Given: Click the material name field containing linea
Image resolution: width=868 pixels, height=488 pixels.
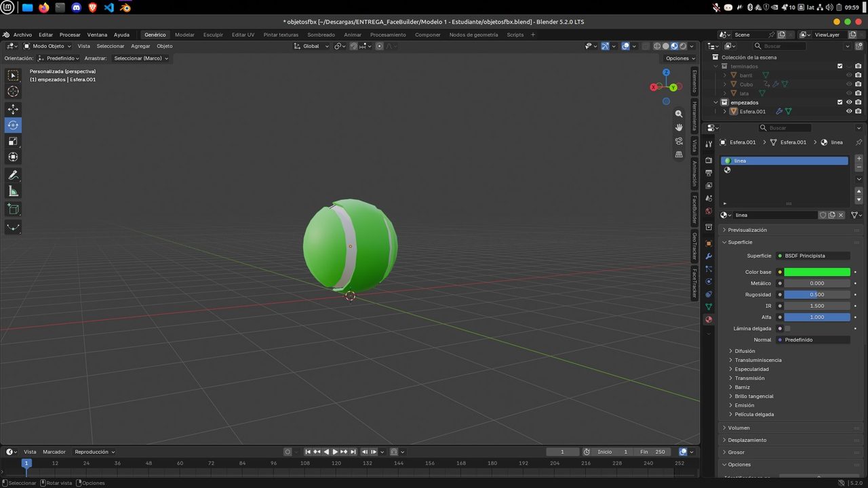Looking at the screenshot, I should coord(775,215).
